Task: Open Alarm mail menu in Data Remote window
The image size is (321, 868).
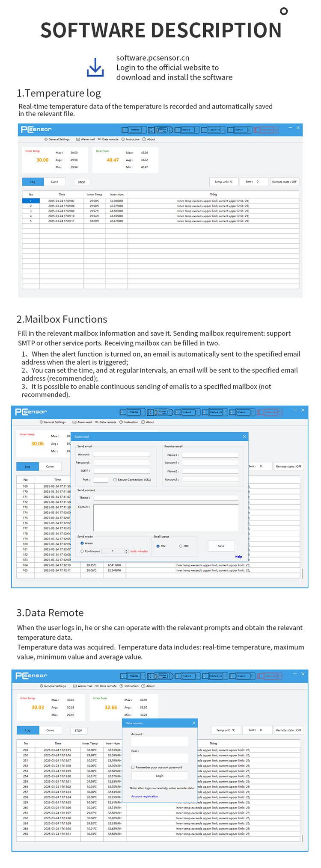Action: pyautogui.click(x=83, y=686)
